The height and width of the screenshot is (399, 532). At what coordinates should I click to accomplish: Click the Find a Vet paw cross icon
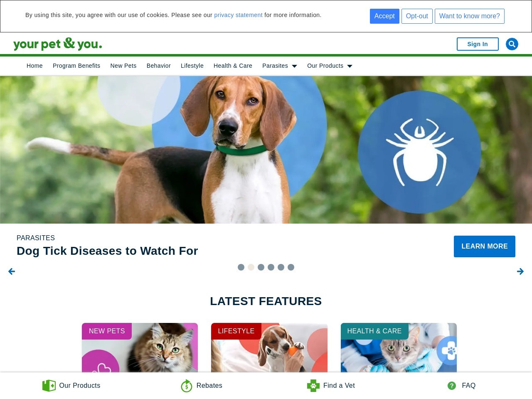(x=313, y=386)
